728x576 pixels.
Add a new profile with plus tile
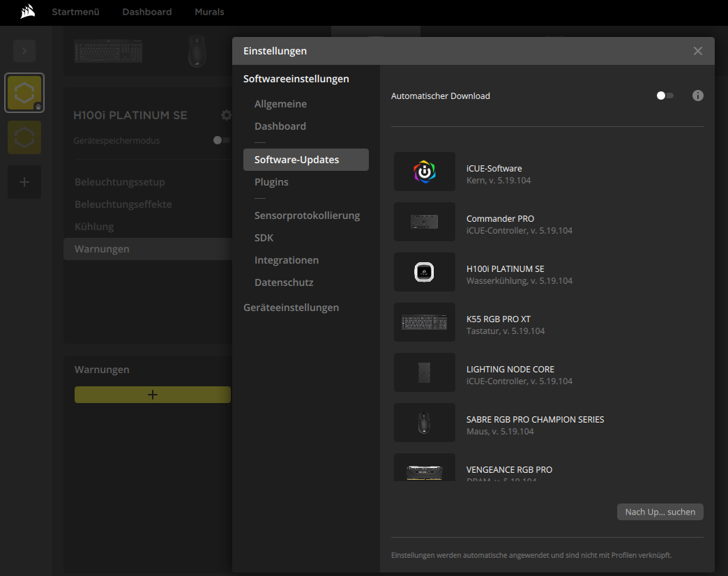pos(24,182)
